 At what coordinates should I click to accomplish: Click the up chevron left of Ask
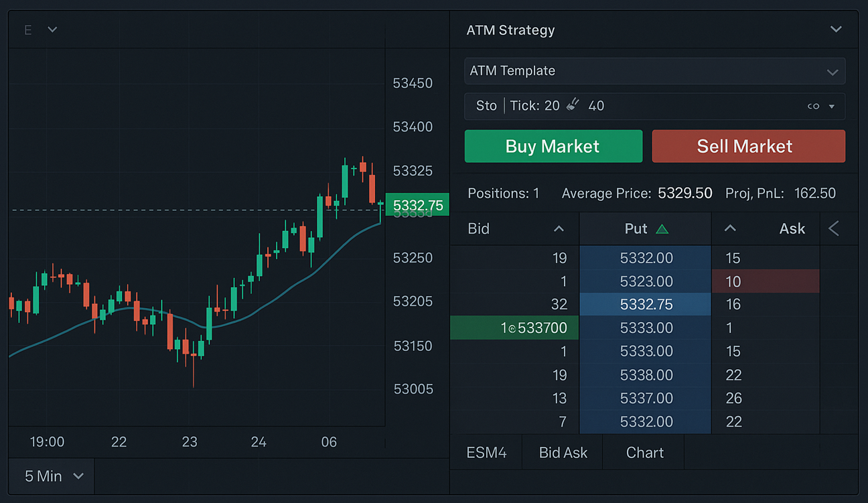[730, 228]
